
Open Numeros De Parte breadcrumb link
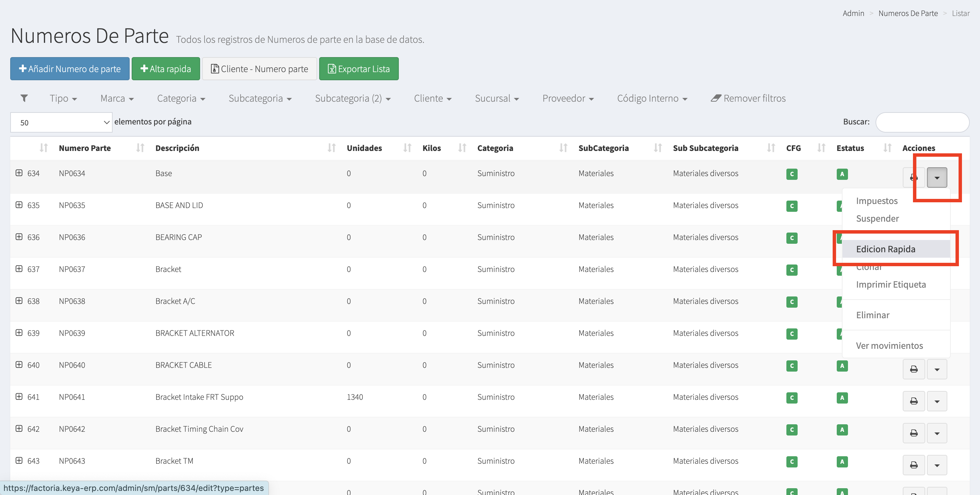(908, 13)
